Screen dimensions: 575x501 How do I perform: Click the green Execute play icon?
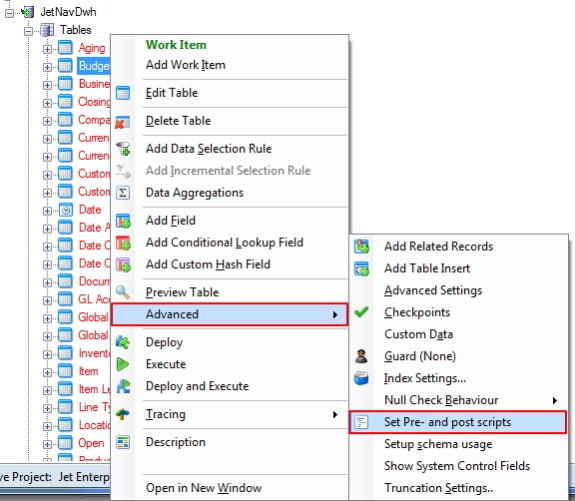[x=122, y=364]
